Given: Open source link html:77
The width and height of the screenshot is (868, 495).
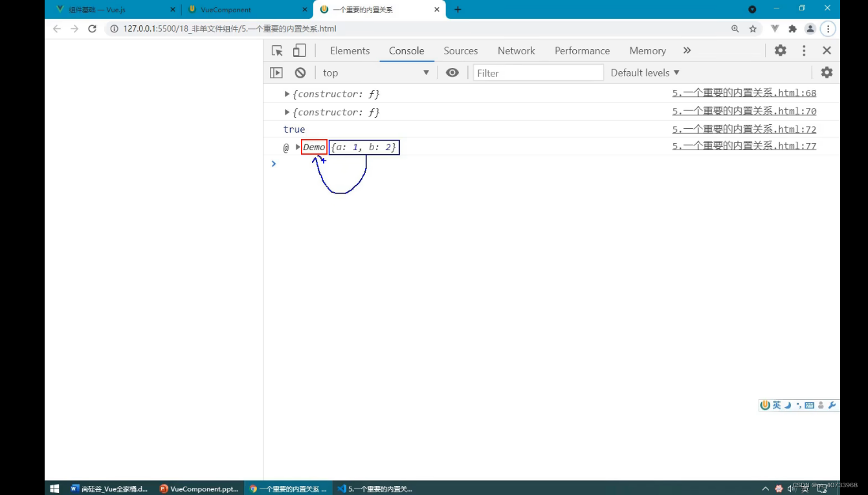Looking at the screenshot, I should 744,146.
